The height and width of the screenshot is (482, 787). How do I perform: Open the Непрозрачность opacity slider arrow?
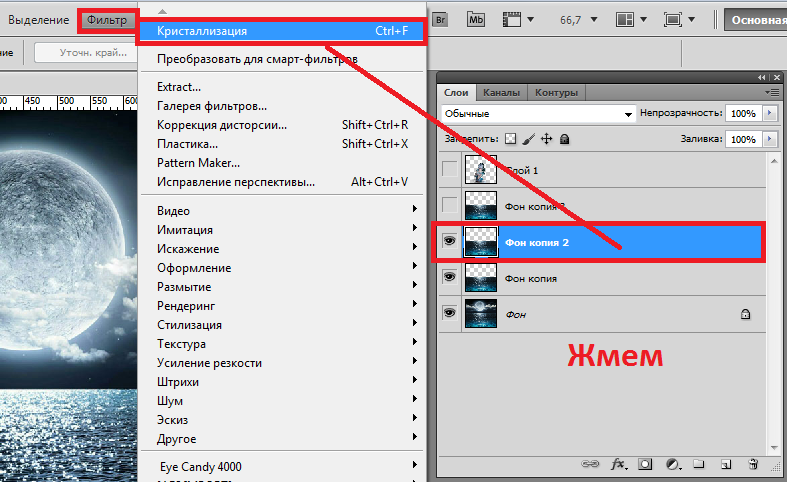pyautogui.click(x=769, y=114)
